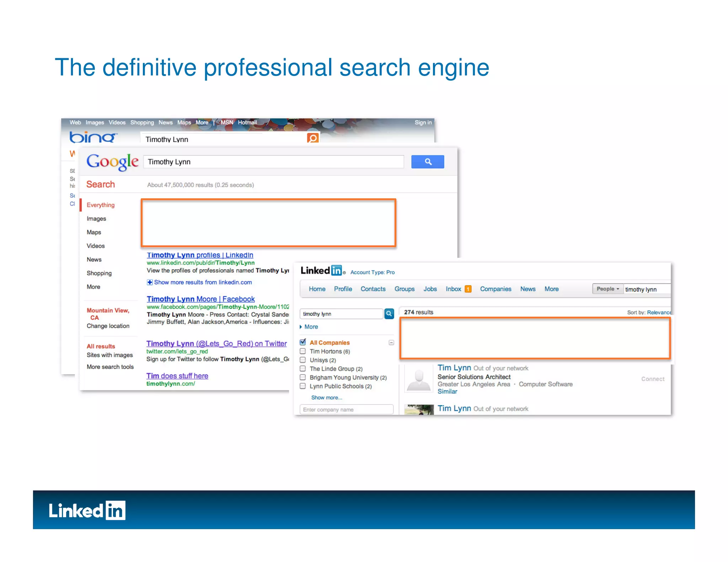Screen dimensions: 728x562
Task: Open the Jobs menu in LinkedIn
Action: coord(430,289)
